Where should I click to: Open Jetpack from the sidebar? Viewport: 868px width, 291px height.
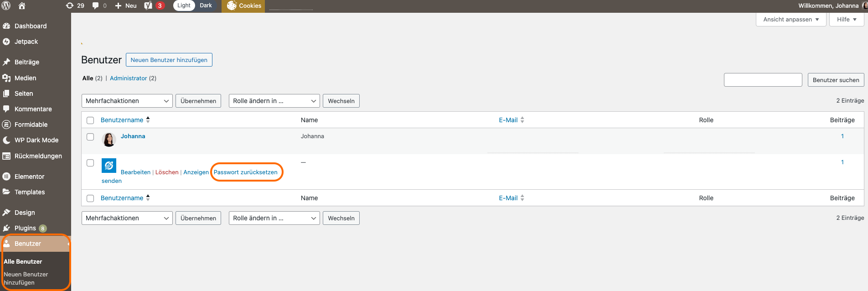26,42
